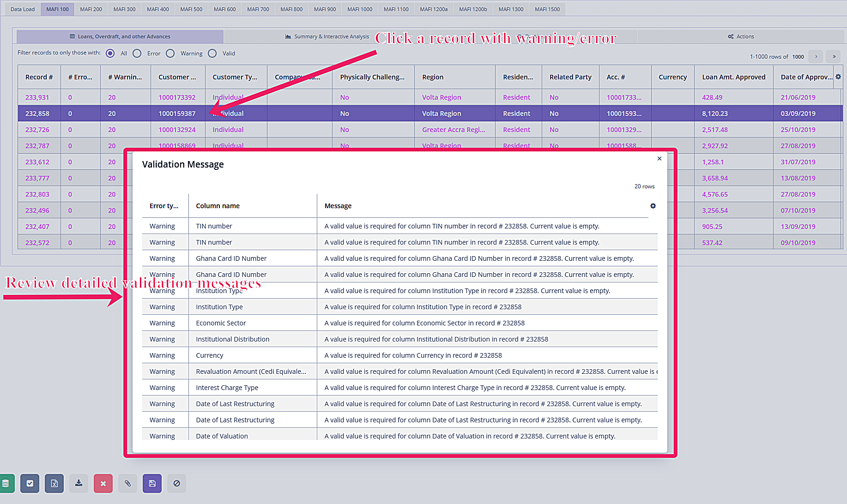
Task: Open the Validation Message column settings gear
Action: click(653, 206)
